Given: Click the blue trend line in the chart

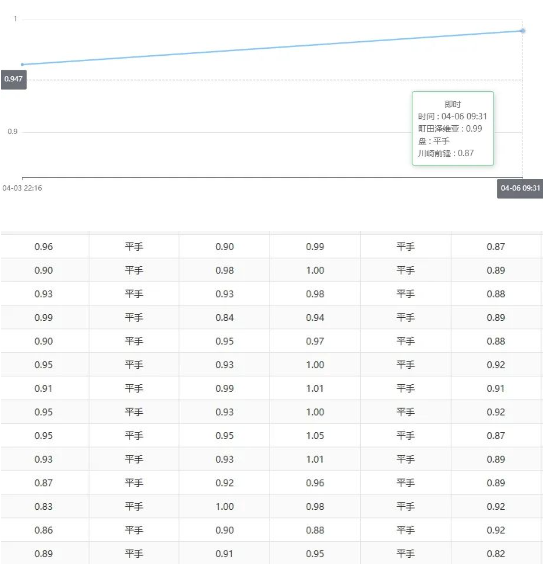Looking at the screenshot, I should click(272, 48).
